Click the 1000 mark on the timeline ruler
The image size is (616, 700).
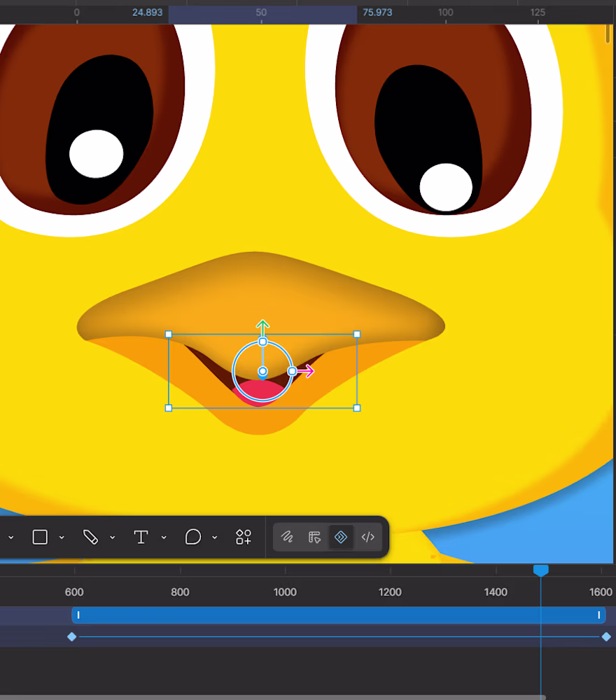(285, 592)
